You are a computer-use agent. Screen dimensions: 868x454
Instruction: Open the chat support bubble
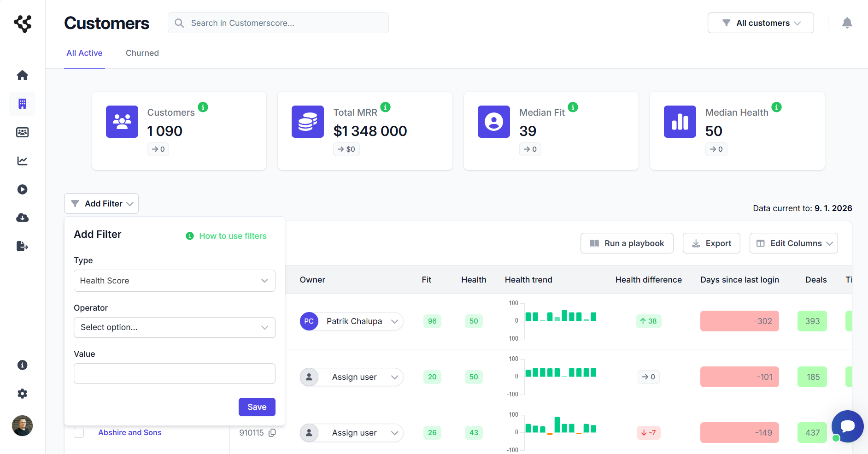[x=847, y=426]
